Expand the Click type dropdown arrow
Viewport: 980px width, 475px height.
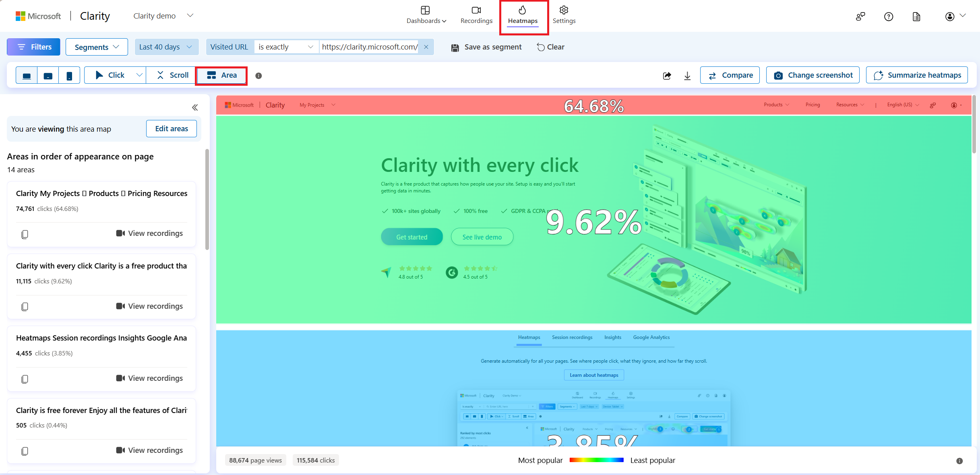click(x=139, y=75)
